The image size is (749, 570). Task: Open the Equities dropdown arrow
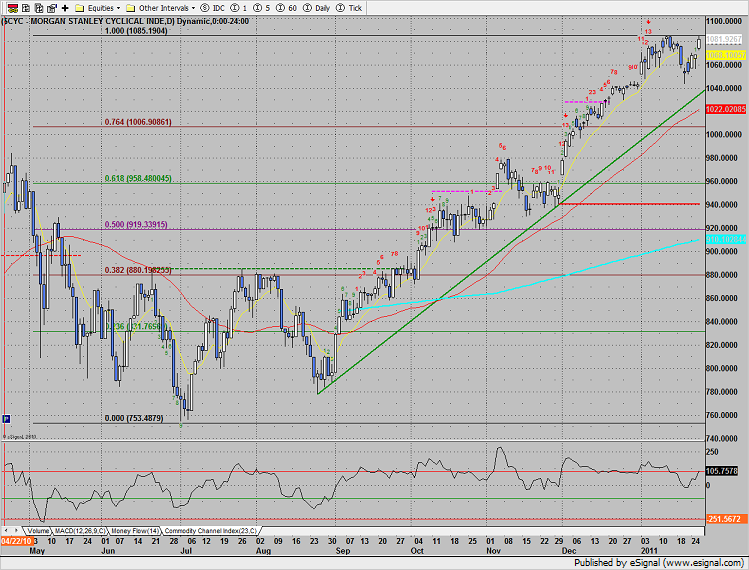tap(118, 8)
